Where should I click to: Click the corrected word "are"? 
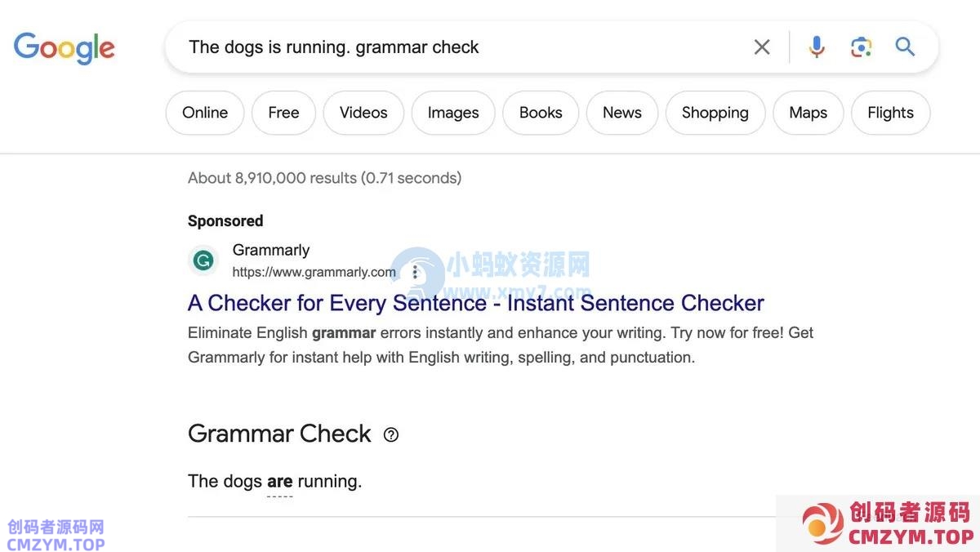(279, 482)
